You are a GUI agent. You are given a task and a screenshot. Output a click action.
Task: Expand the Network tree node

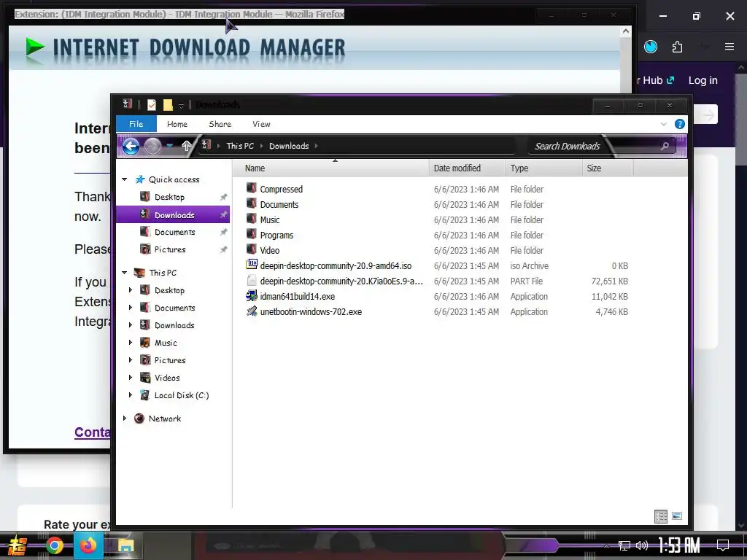point(124,418)
